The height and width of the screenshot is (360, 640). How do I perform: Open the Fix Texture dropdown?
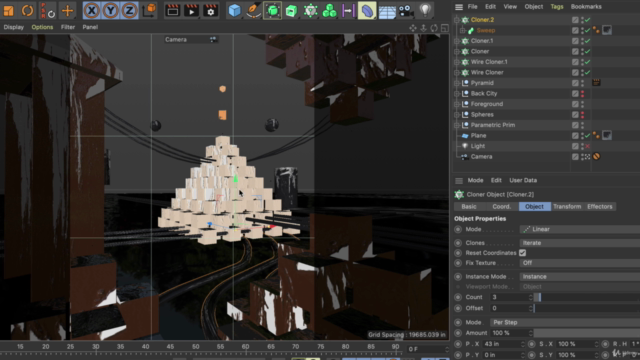(580, 263)
